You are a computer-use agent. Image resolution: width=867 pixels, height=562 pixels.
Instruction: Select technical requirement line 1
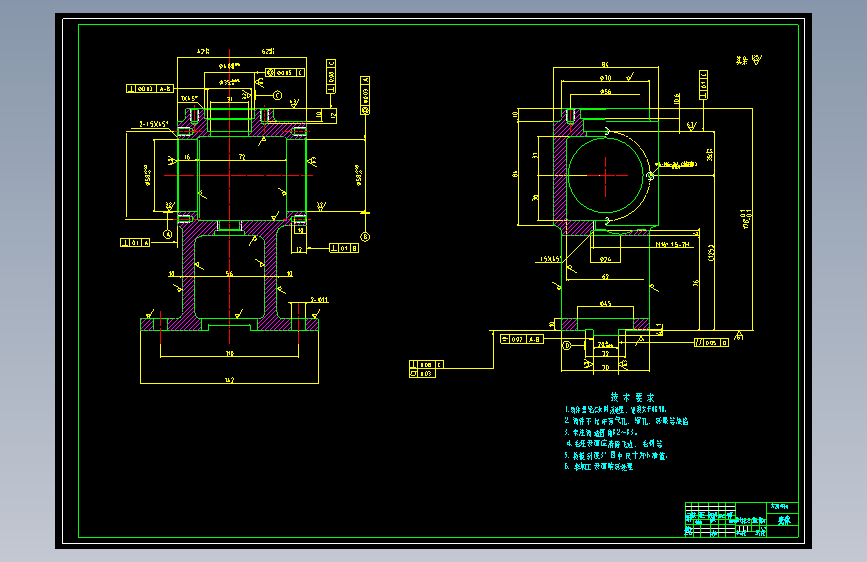tap(615, 410)
